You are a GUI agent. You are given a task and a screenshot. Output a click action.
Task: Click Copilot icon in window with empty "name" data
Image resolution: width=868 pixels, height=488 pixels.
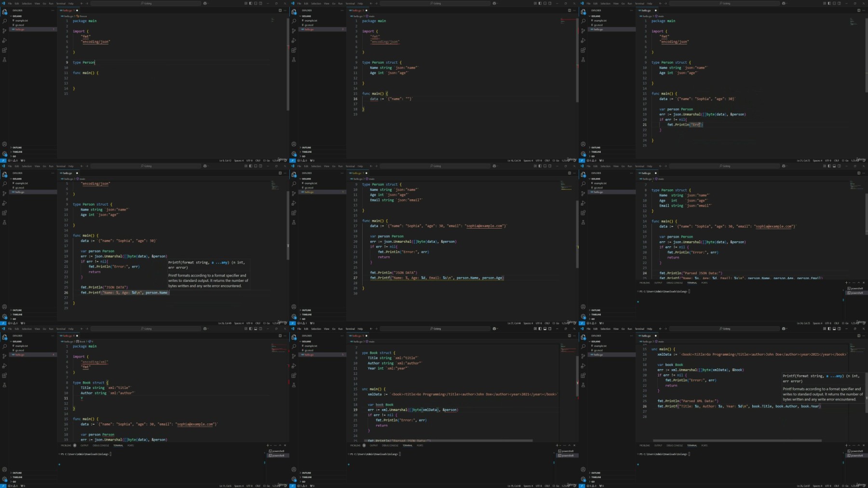click(x=494, y=3)
